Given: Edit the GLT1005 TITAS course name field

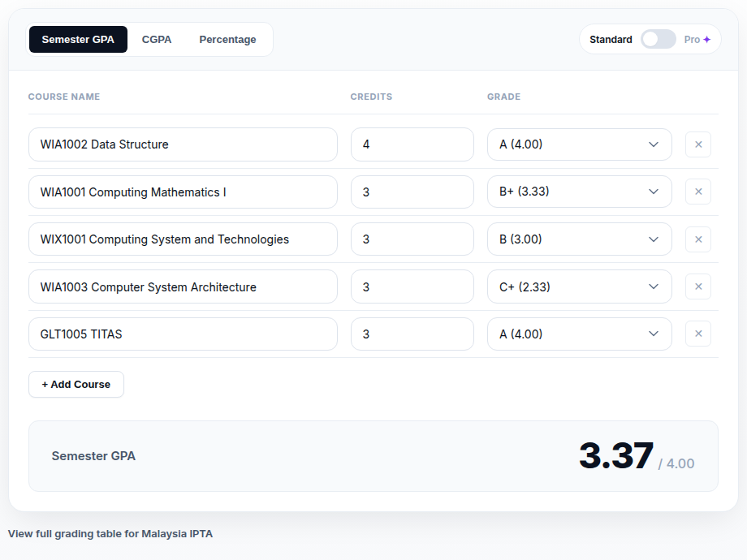Looking at the screenshot, I should [183, 334].
